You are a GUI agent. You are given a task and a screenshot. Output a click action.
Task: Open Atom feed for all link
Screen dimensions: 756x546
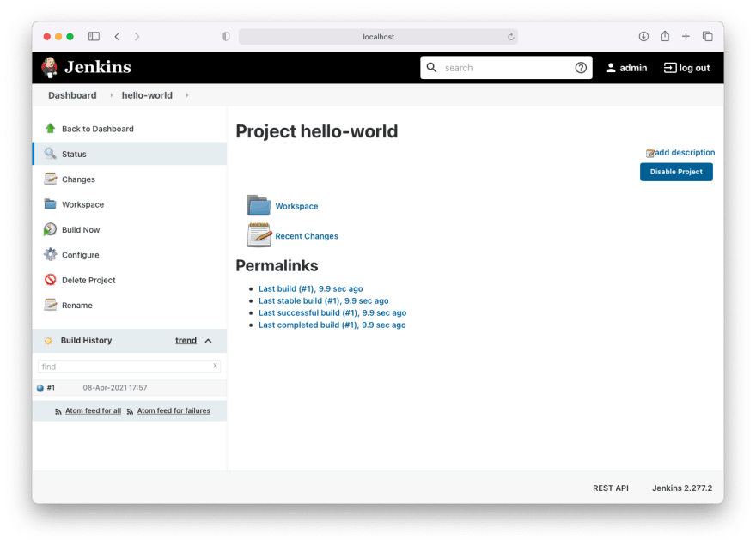coord(93,410)
